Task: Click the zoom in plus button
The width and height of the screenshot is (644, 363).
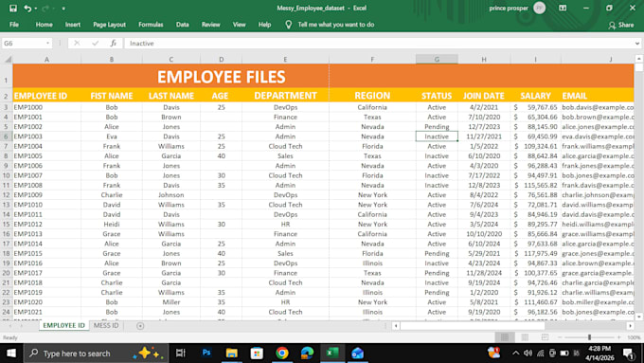Action: [619, 337]
